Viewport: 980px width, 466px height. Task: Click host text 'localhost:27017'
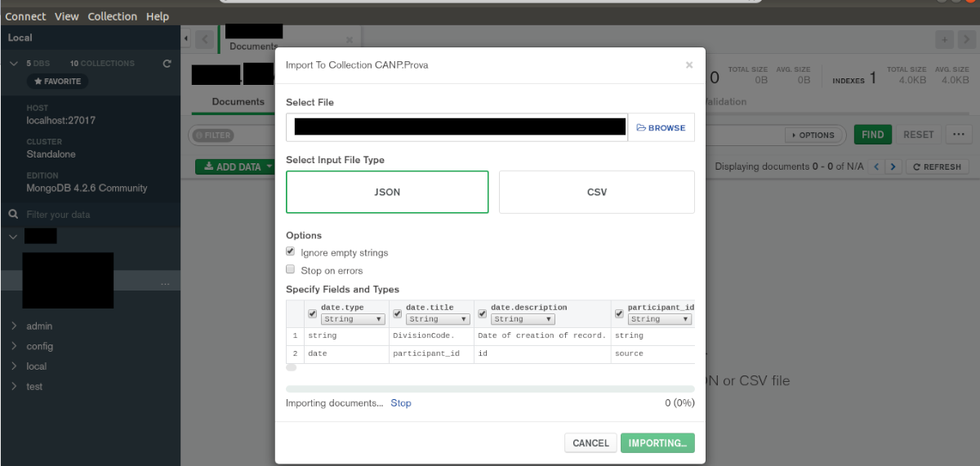(x=61, y=120)
